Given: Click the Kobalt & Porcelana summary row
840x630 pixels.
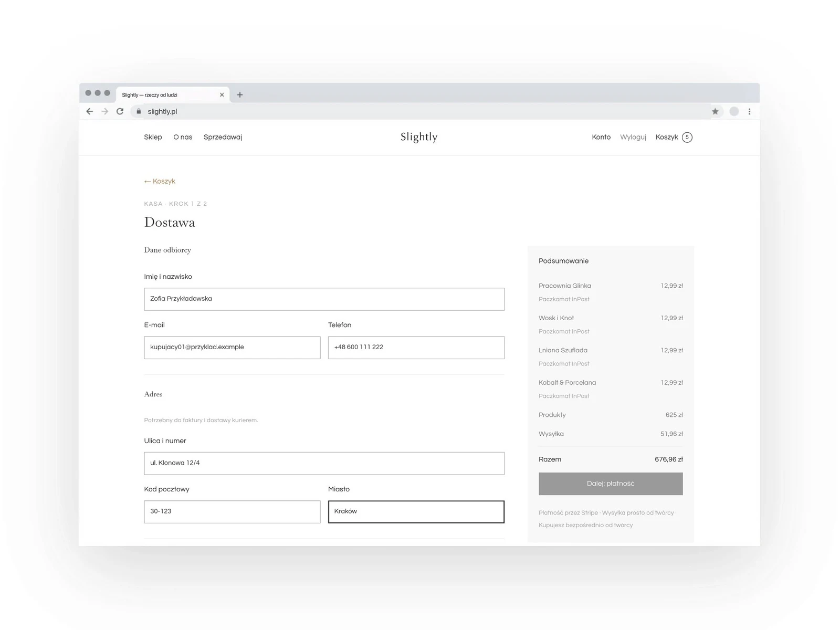Looking at the screenshot, I should point(611,389).
